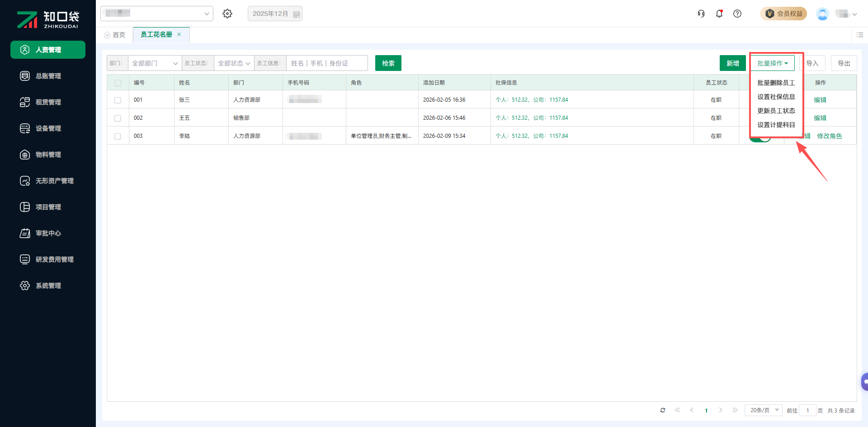The height and width of the screenshot is (427, 868).
Task: Open the 全部状态 employee status dropdown
Action: pyautogui.click(x=234, y=63)
